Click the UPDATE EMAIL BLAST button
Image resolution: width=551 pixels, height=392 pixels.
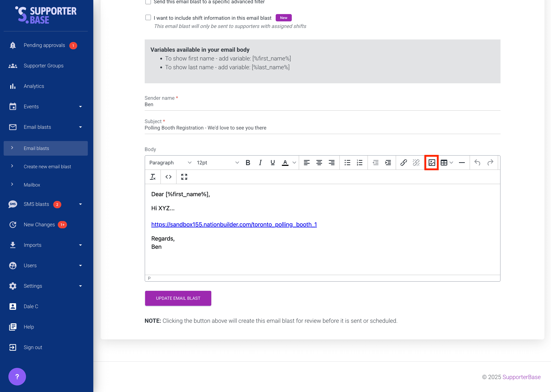pyautogui.click(x=178, y=298)
